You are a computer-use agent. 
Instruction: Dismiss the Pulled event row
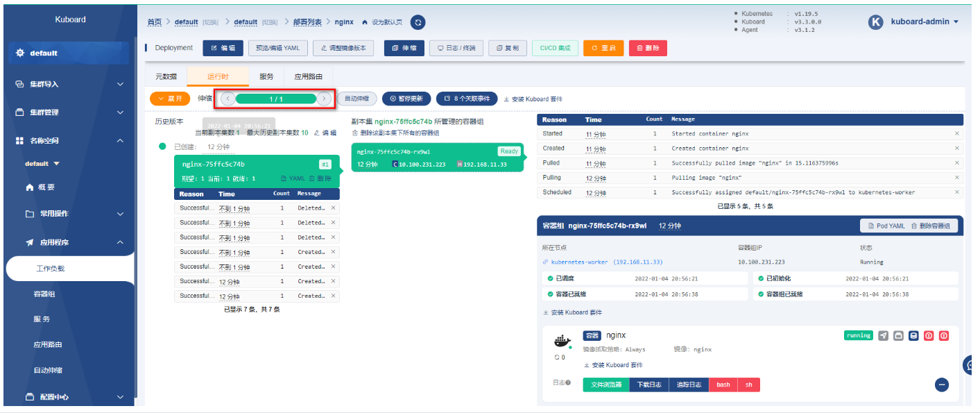(957, 162)
